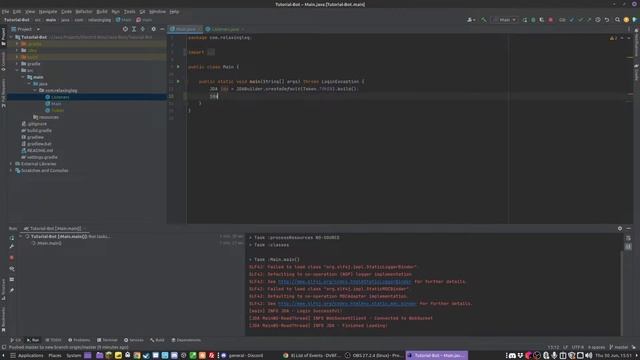Select .gitignore file
The width and height of the screenshot is (640, 360).
point(34,124)
